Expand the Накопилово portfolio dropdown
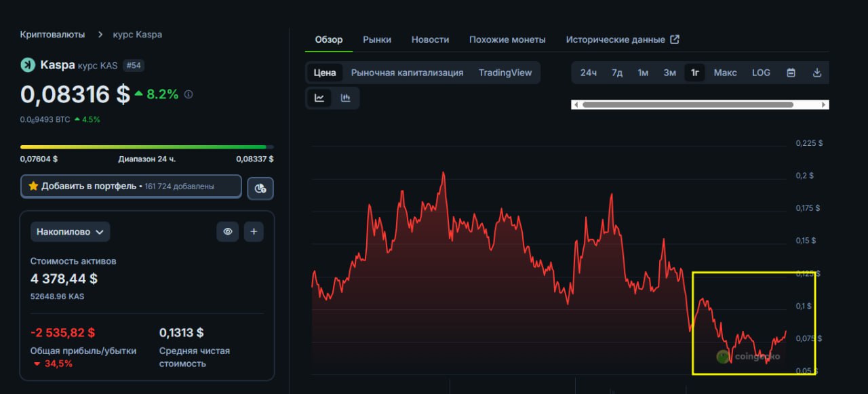868x394 pixels. [x=70, y=231]
